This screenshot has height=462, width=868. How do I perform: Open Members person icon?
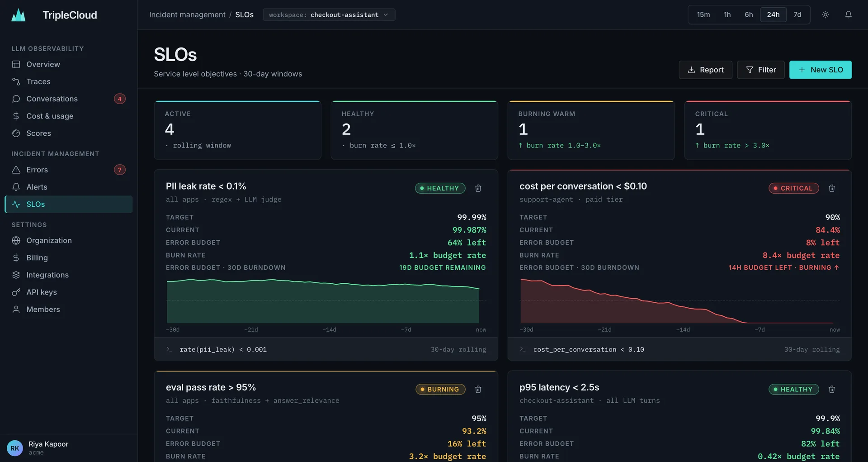click(16, 309)
